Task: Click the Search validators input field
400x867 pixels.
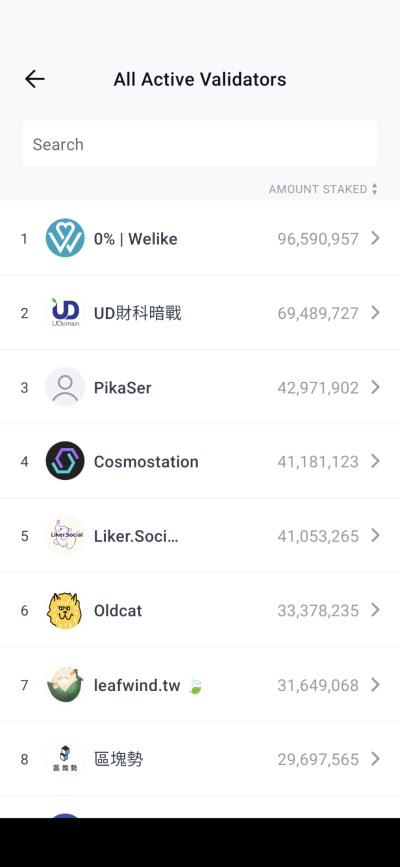Action: 200,144
